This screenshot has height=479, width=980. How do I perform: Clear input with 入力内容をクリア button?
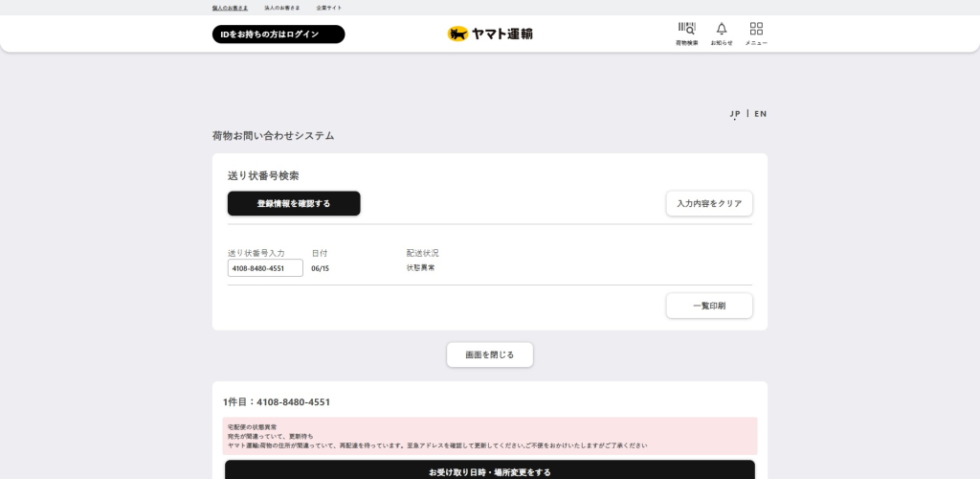(709, 203)
